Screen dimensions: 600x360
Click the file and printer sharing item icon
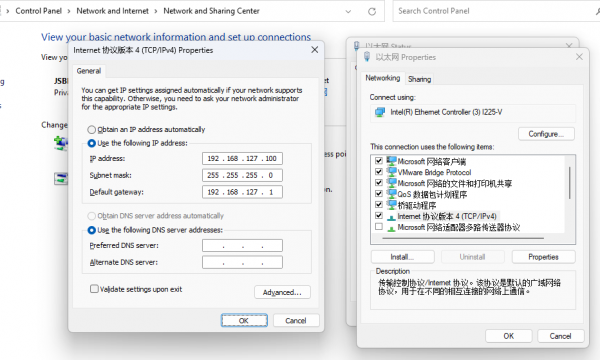pyautogui.click(x=391, y=183)
